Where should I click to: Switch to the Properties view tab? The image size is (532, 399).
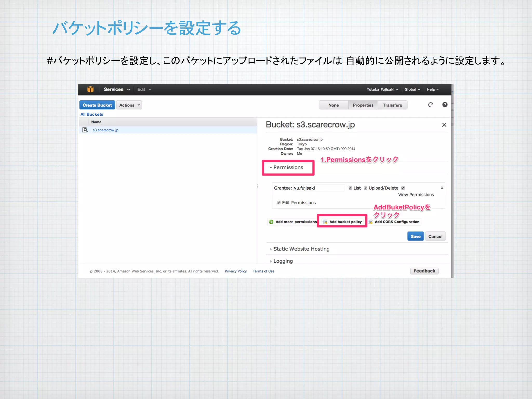point(363,105)
